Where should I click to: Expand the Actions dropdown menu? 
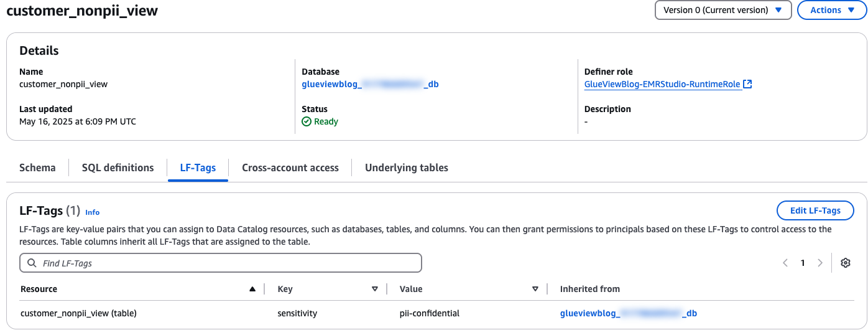831,10
